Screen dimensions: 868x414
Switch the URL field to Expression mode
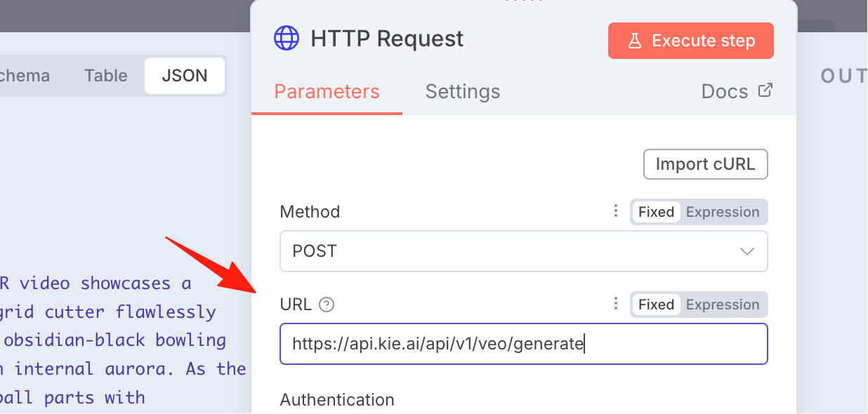pos(723,305)
